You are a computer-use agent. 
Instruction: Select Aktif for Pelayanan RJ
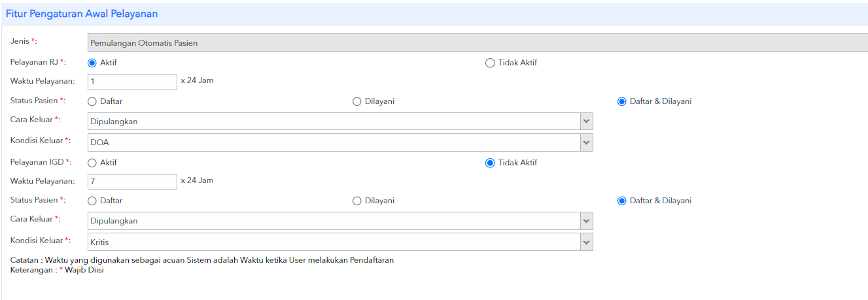[x=92, y=63]
